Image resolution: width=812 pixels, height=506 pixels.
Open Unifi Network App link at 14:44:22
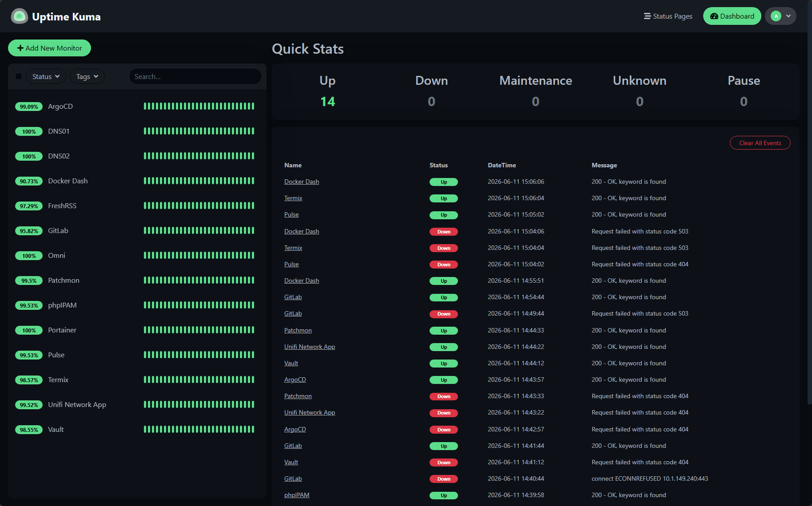coord(310,347)
